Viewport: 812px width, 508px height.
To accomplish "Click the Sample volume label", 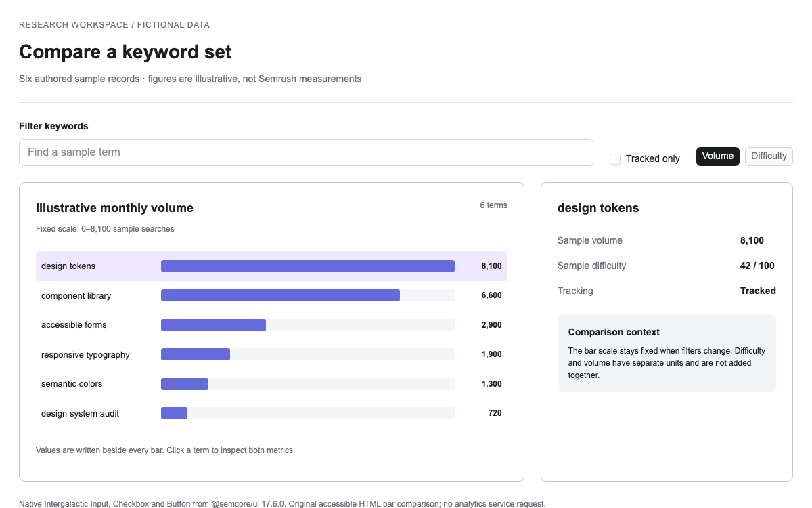I will [590, 240].
